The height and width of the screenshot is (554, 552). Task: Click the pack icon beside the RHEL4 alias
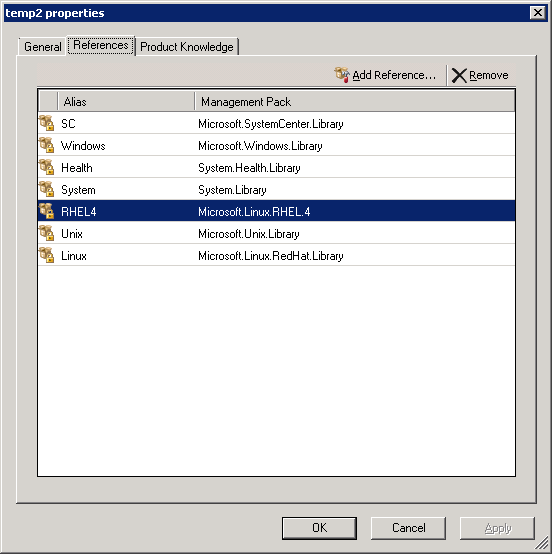46,211
